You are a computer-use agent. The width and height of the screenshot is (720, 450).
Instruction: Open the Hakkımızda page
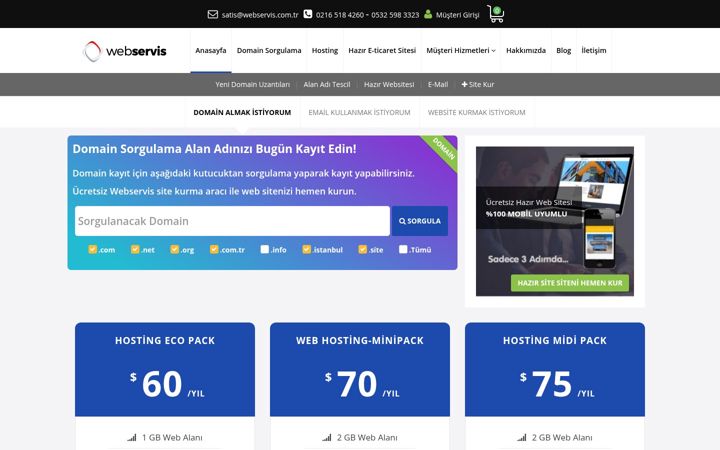tap(526, 51)
